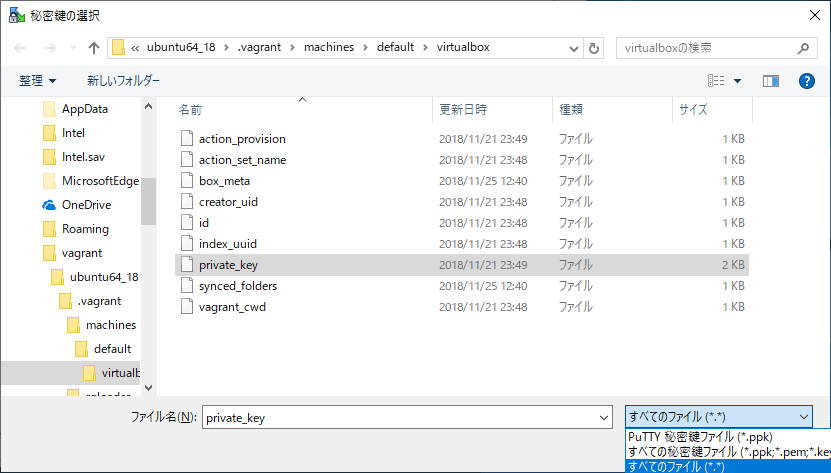Image resolution: width=831 pixels, height=473 pixels.
Task: Open ubuntu64_18 folder in the tree
Action: (104, 277)
